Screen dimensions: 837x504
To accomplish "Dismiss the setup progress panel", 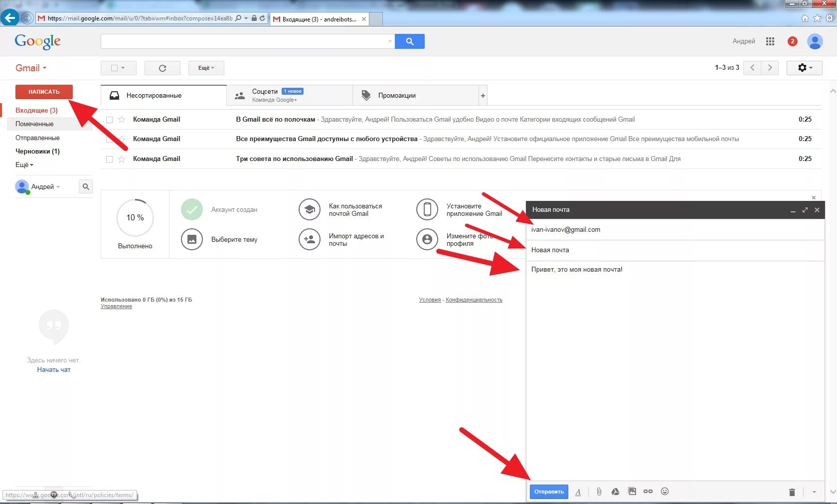I will (814, 198).
